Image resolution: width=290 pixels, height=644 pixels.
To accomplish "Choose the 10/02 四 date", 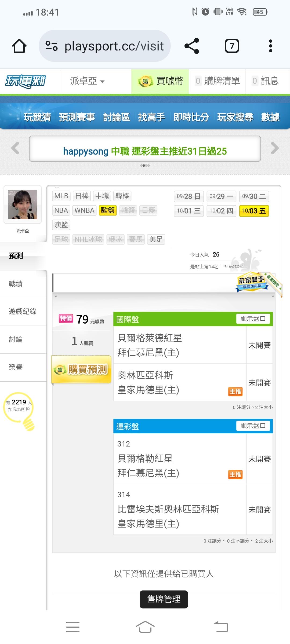I will 222,211.
